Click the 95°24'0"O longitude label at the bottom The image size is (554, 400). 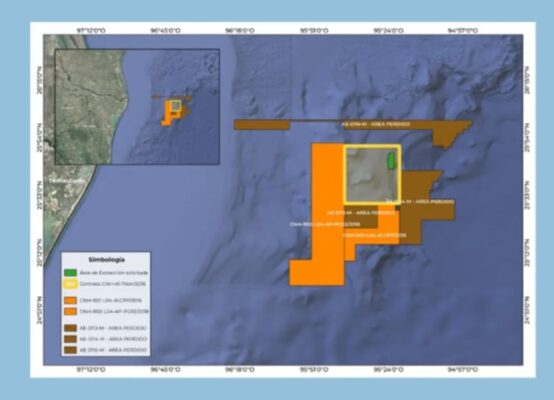tap(389, 370)
